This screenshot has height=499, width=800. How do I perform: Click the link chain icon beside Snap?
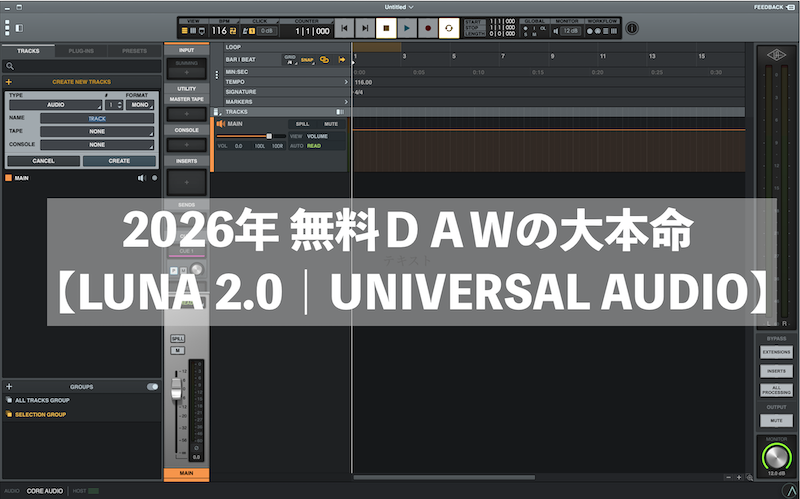coord(324,59)
